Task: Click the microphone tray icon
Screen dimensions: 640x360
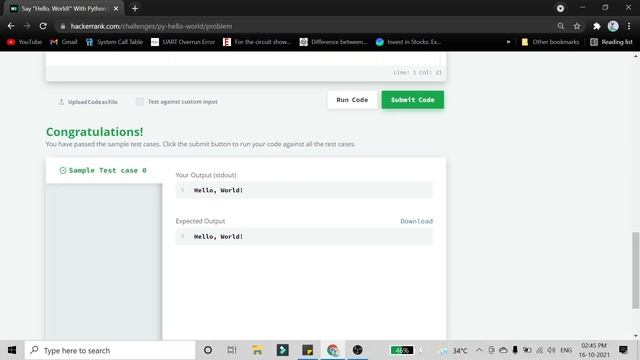Action: [x=515, y=350]
